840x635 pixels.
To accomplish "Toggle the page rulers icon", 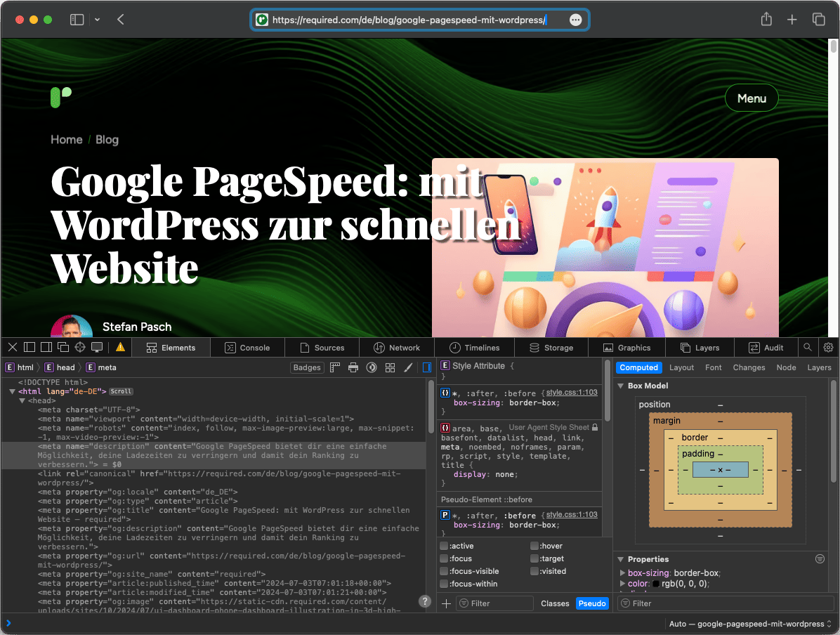I will click(x=335, y=367).
